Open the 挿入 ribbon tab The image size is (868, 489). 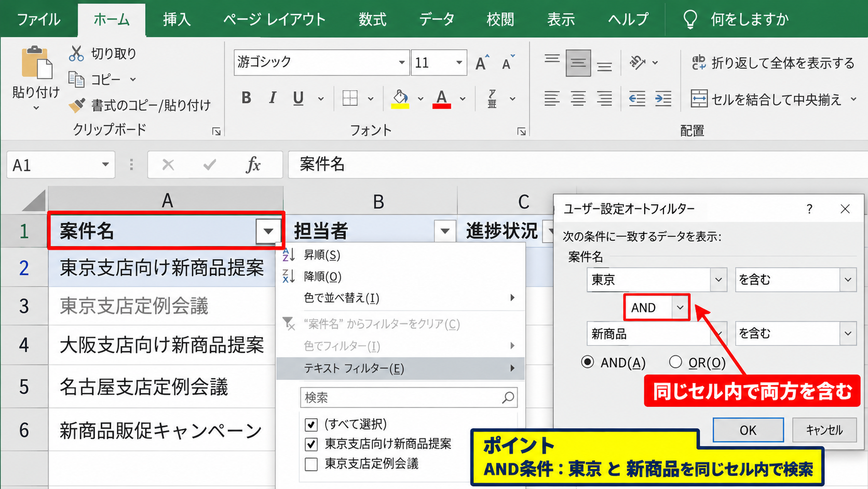177,20
